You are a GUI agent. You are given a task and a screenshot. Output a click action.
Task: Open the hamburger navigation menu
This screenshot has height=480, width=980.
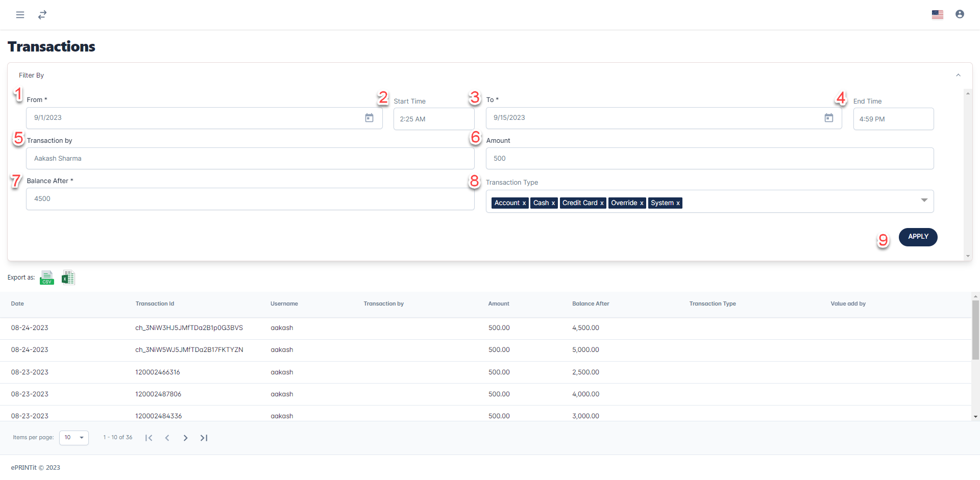(20, 15)
